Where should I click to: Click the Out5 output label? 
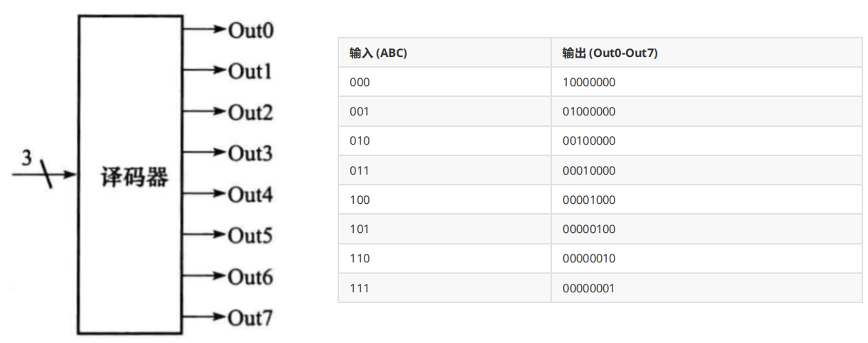250,235
